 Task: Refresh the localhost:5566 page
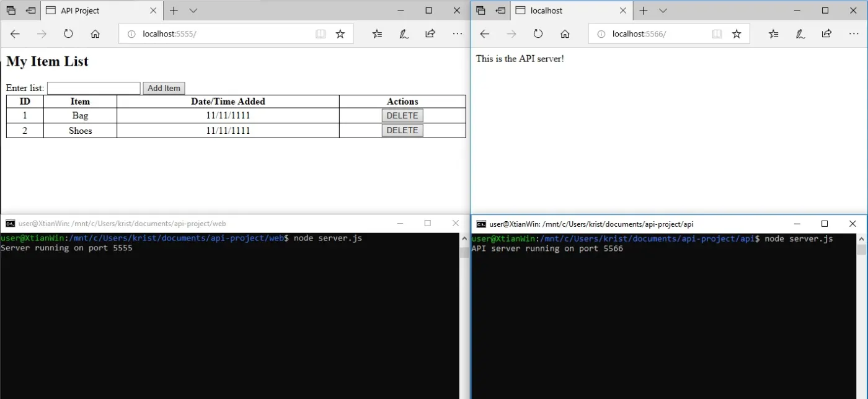click(538, 34)
